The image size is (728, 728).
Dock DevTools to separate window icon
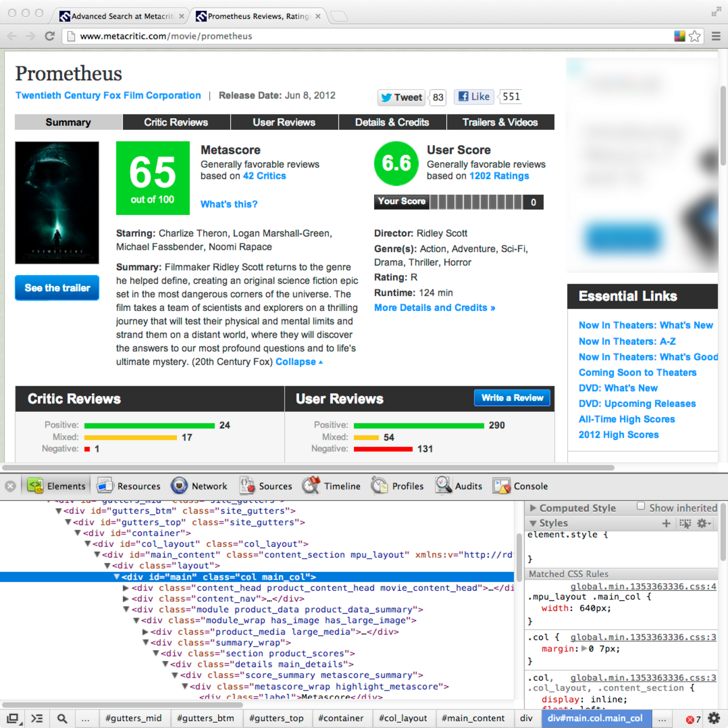tap(13, 718)
